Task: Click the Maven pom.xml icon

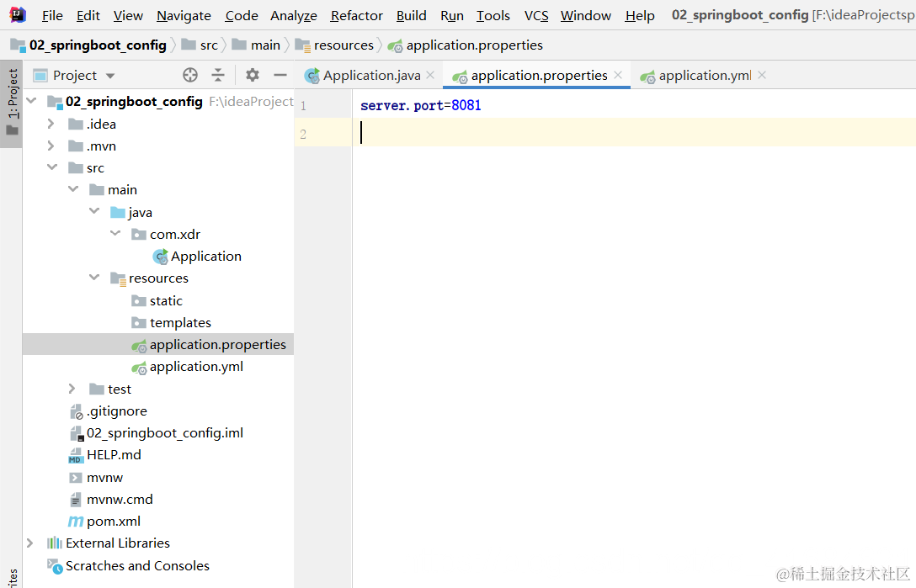Action: pos(76,522)
